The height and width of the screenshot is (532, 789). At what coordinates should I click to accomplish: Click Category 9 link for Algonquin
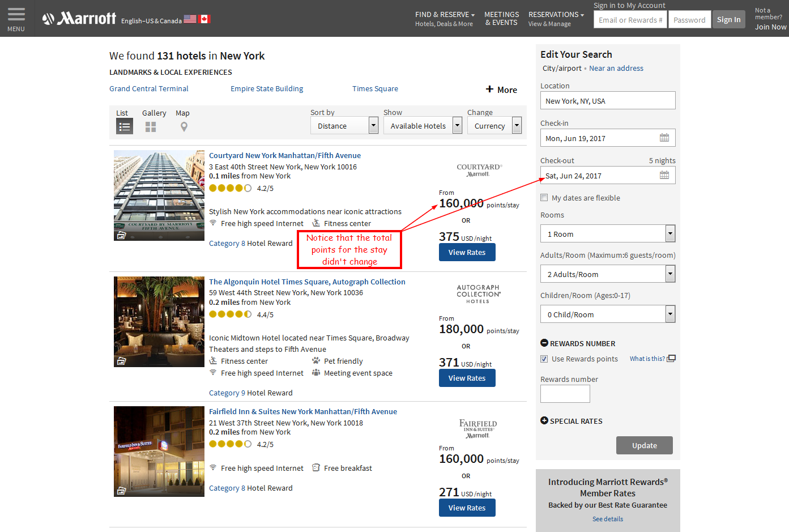pyautogui.click(x=227, y=393)
